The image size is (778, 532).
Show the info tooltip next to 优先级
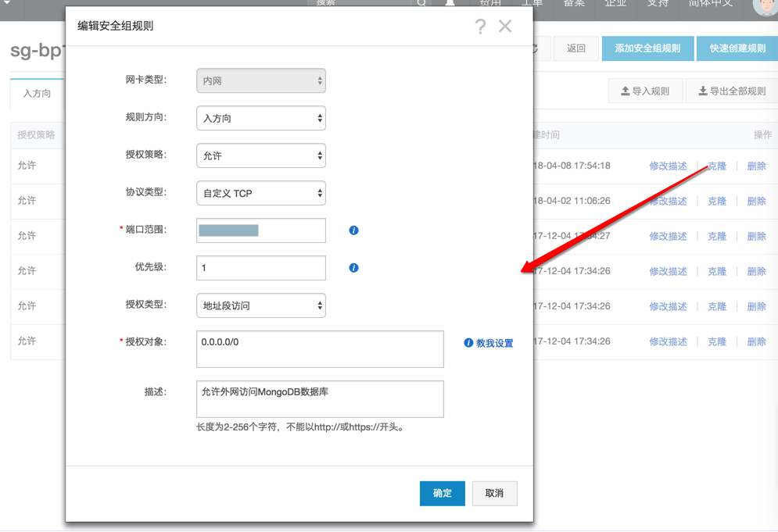pyautogui.click(x=353, y=268)
